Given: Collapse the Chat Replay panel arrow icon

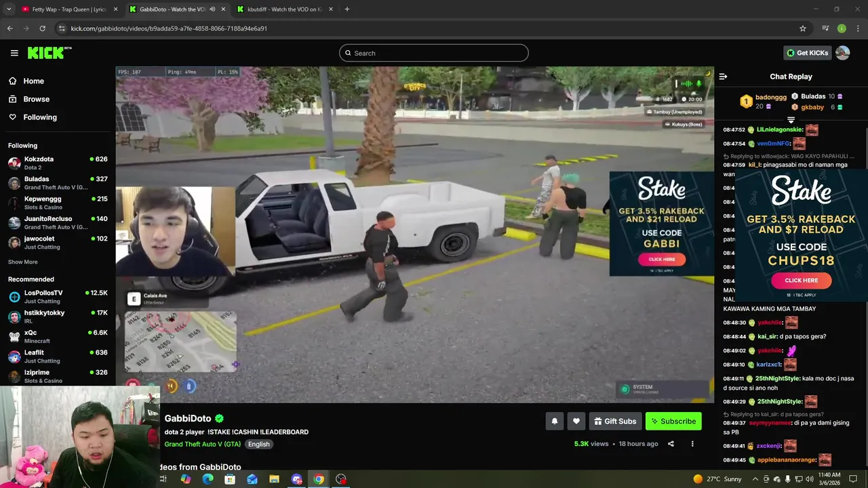Looking at the screenshot, I should [x=723, y=77].
